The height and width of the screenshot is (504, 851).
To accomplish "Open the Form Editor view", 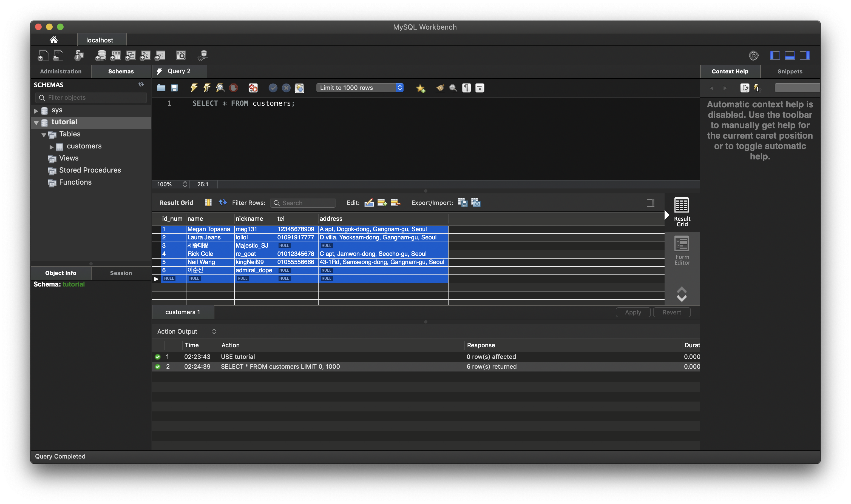I will (x=682, y=250).
